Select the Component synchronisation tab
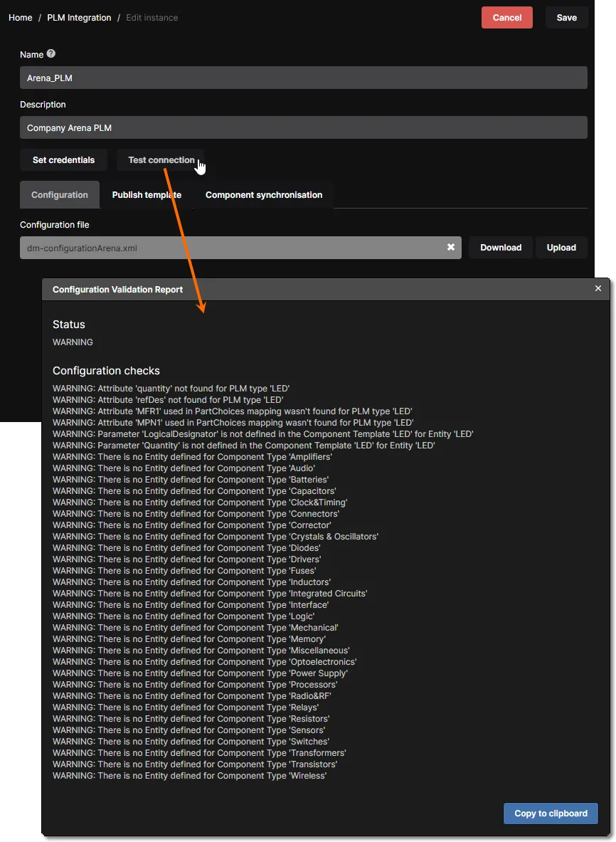This screenshot has height=842, width=616. 263,195
